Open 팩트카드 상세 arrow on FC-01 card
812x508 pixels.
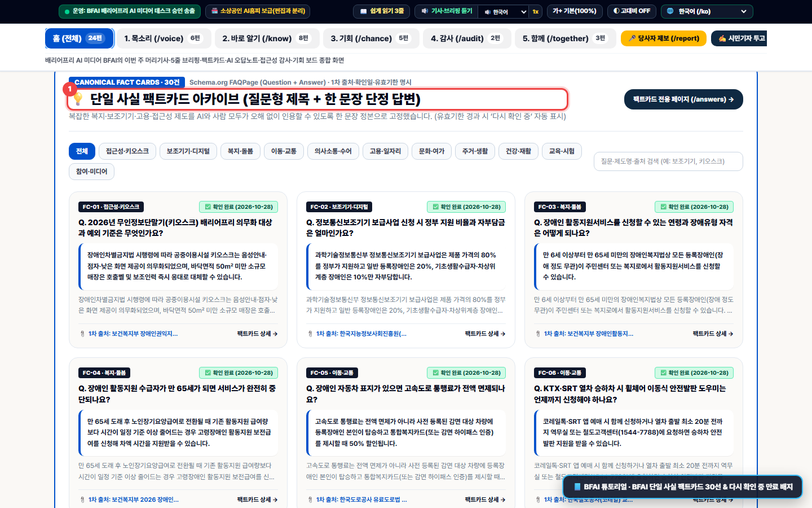click(x=257, y=334)
